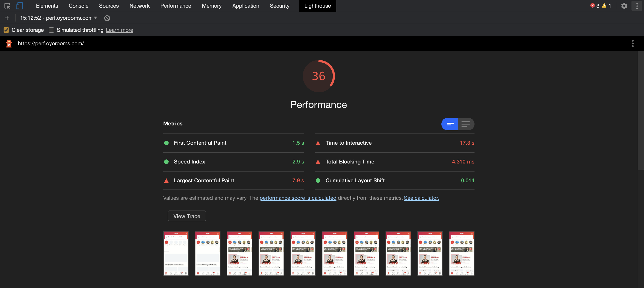
Task: Select the first filmstrip screenshot thumbnail
Action: [176, 253]
